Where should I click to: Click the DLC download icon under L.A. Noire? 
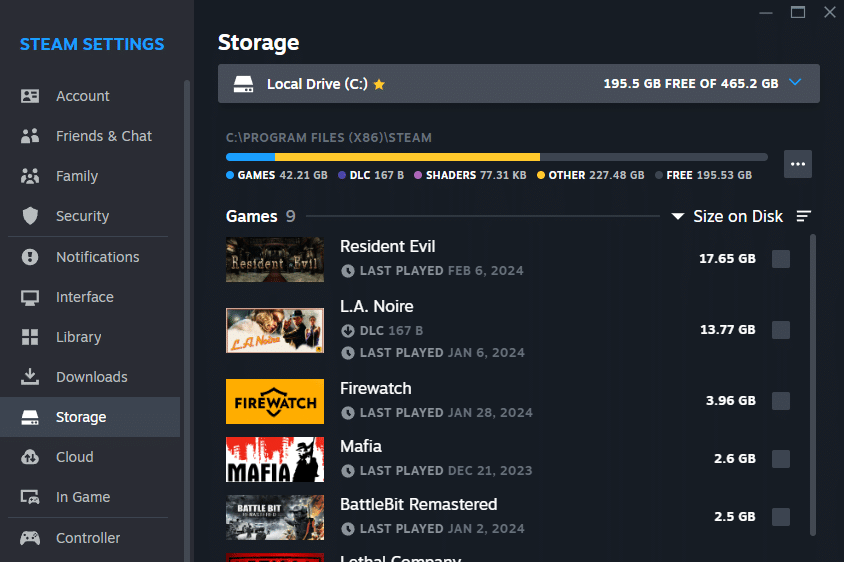pyautogui.click(x=348, y=331)
